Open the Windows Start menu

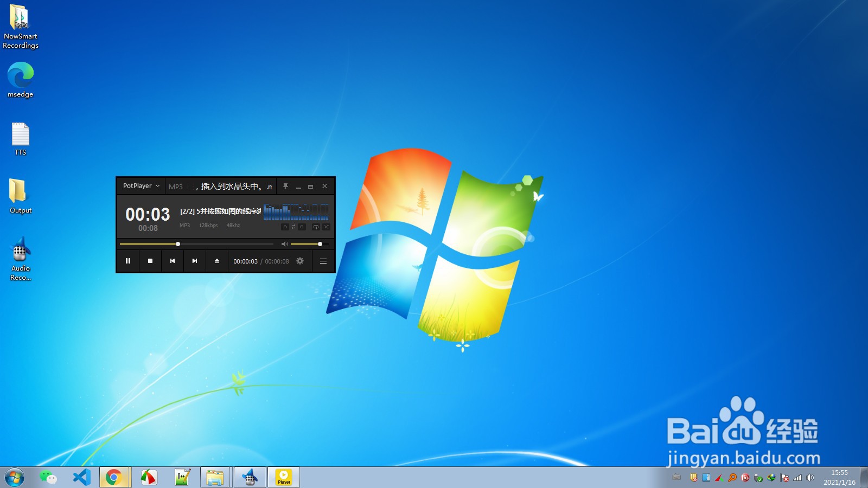[x=15, y=478]
